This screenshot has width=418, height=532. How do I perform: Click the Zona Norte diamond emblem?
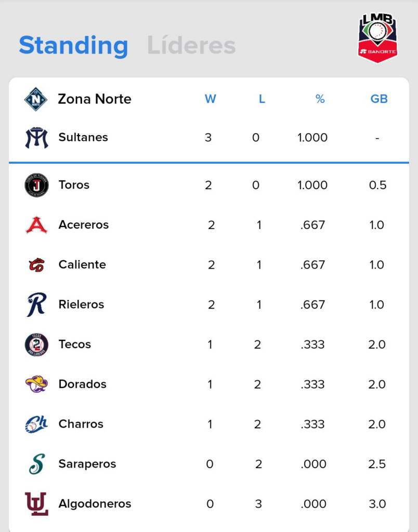click(x=36, y=99)
